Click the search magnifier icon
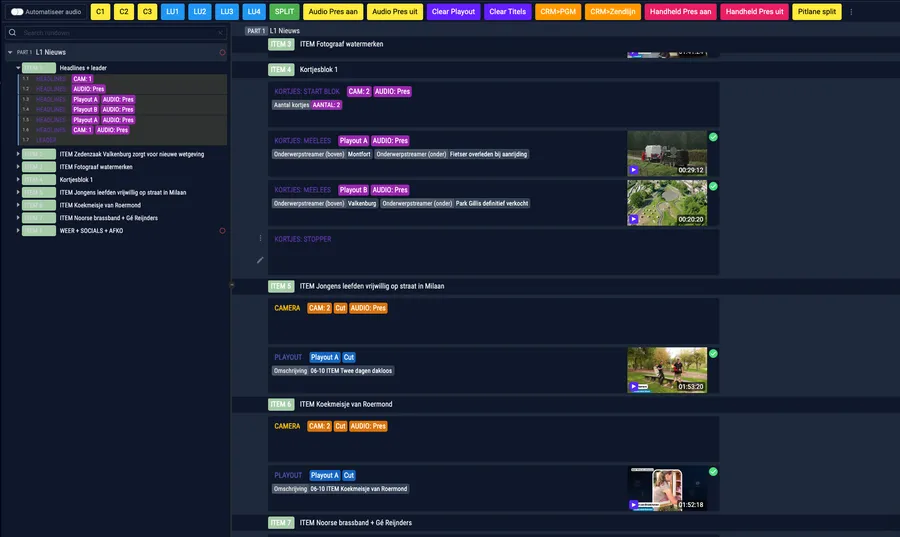Image resolution: width=900 pixels, height=537 pixels. coord(12,33)
